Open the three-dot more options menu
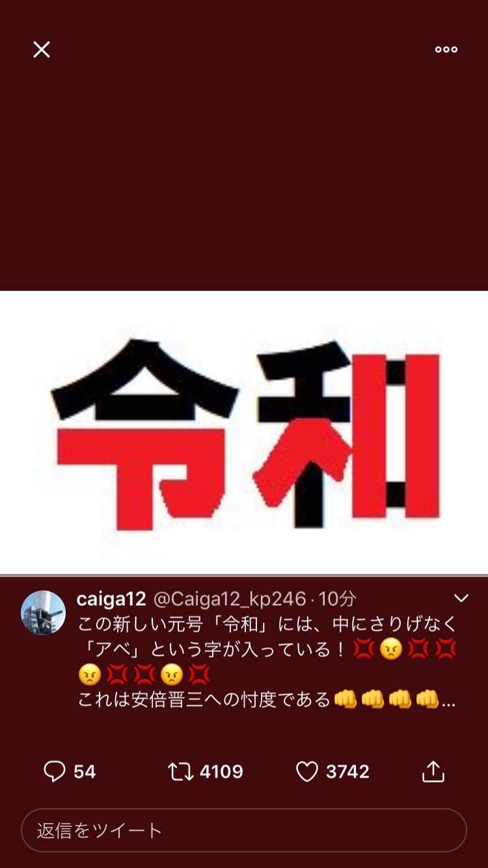This screenshot has width=488, height=868. (x=446, y=49)
